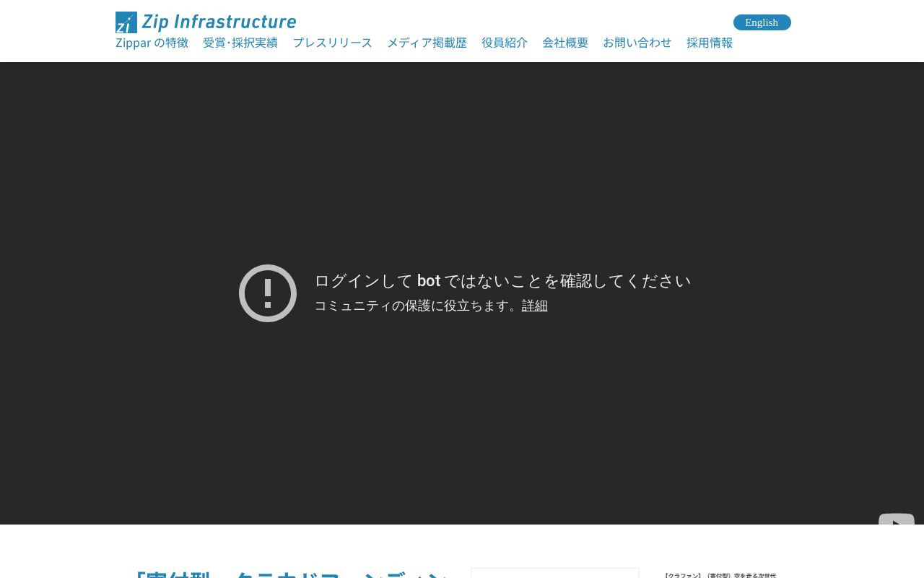The image size is (924, 578).
Task: Click the YouTube logo icon on video
Action: click(x=897, y=519)
